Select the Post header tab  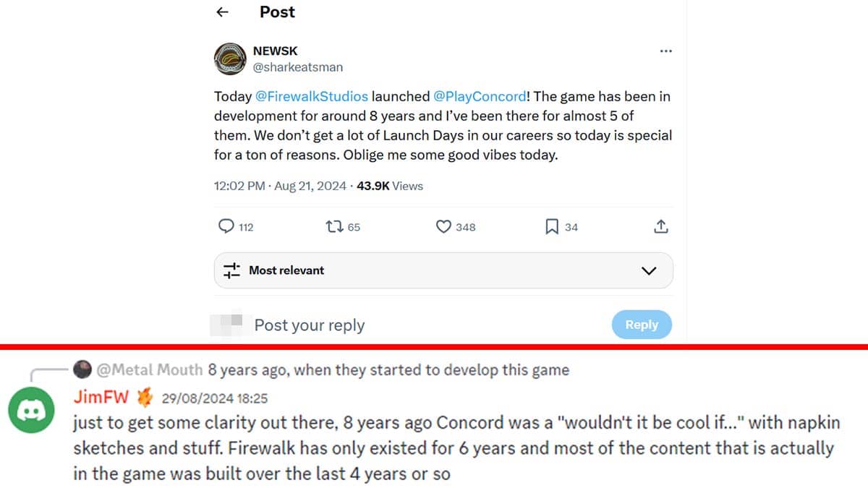click(276, 12)
